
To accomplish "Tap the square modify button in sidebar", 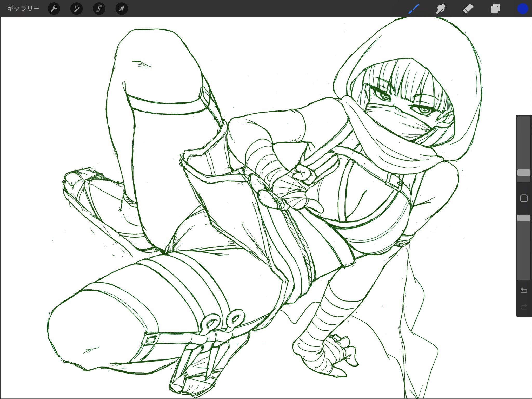I will click(524, 198).
